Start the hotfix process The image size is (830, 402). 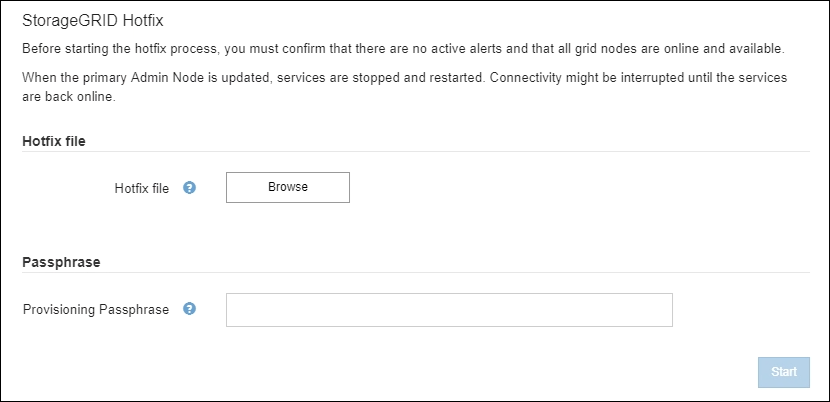[783, 372]
